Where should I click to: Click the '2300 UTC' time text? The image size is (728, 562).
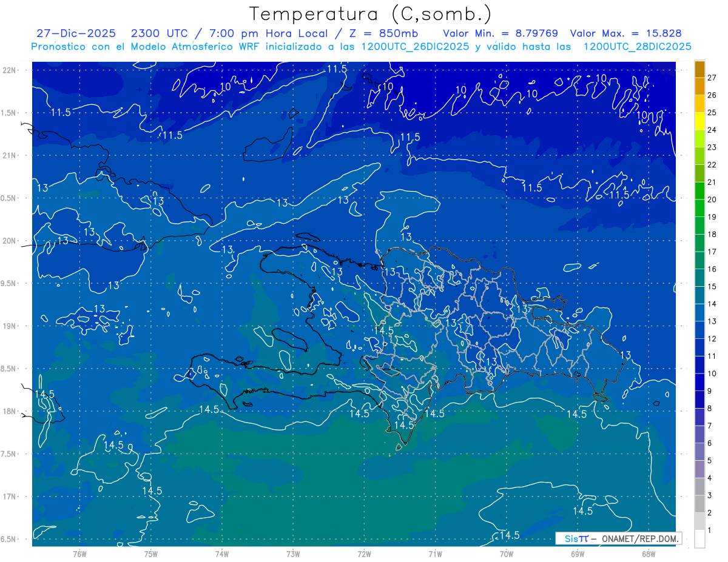(160, 33)
